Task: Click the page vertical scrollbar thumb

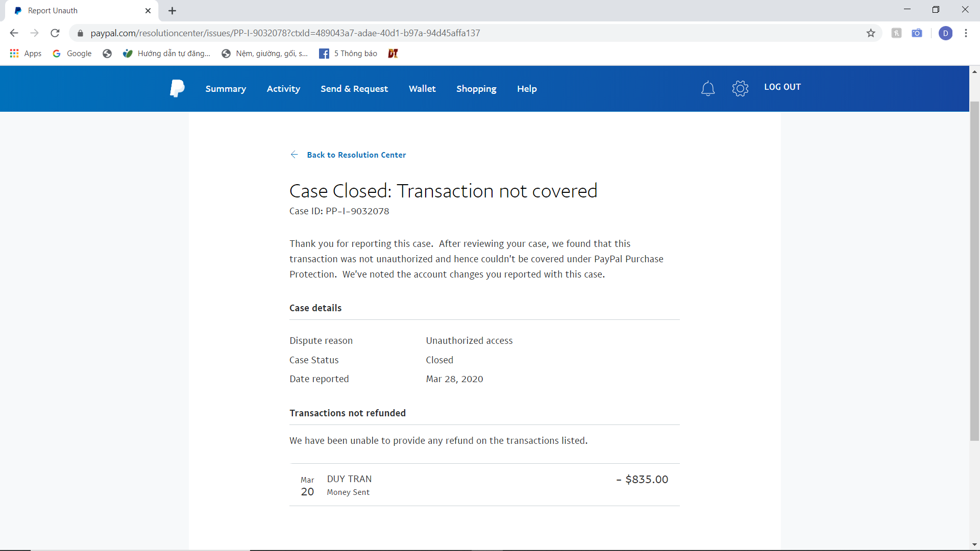Action: coord(974,270)
